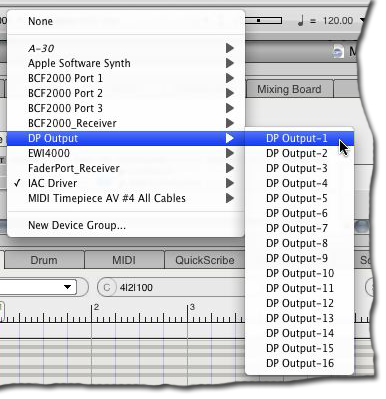Viewport: 386px width, 399px height.
Task: Select the highlighted DP Output menu entry
Action: click(x=126, y=138)
